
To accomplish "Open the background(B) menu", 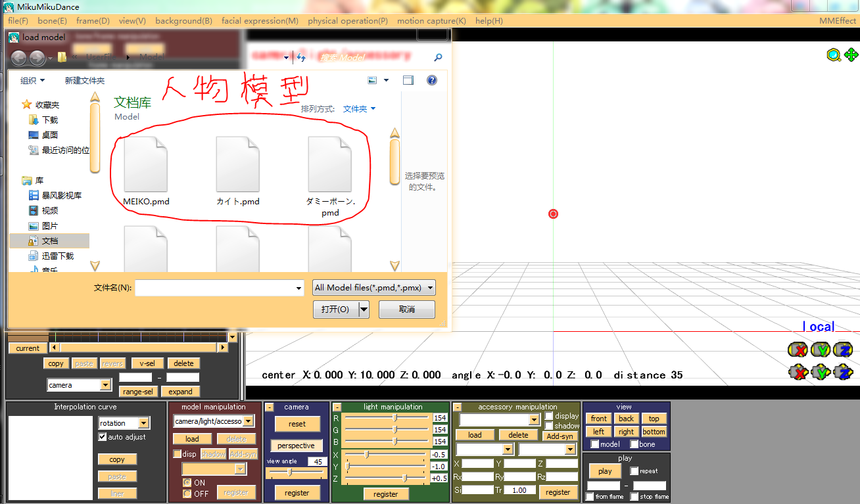I will coord(183,21).
